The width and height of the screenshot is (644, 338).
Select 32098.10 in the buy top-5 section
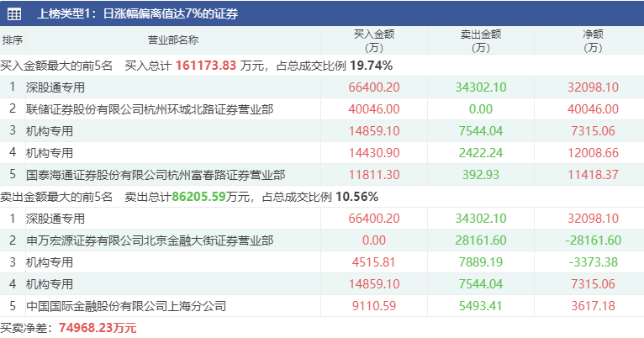[x=593, y=87]
